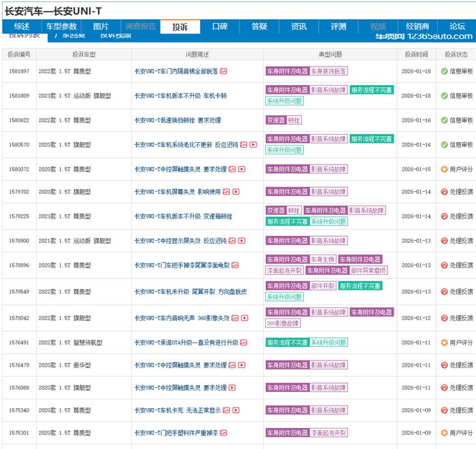This screenshot has height=449, width=476.
Task: Click video icon on complaint 1580570
Action: pyautogui.click(x=253, y=144)
